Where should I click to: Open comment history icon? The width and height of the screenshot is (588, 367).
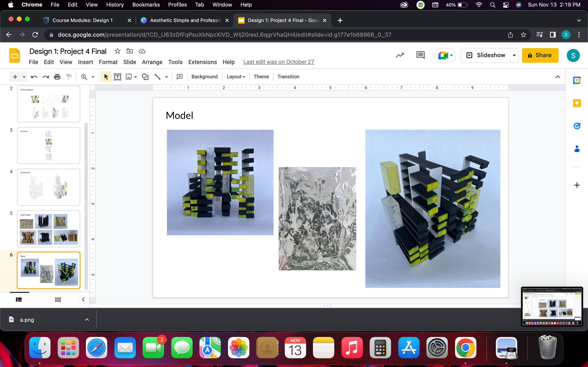pos(420,55)
